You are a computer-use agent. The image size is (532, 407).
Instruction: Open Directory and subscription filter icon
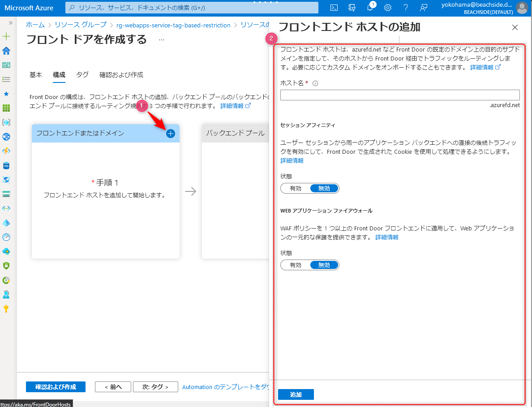pos(352,8)
